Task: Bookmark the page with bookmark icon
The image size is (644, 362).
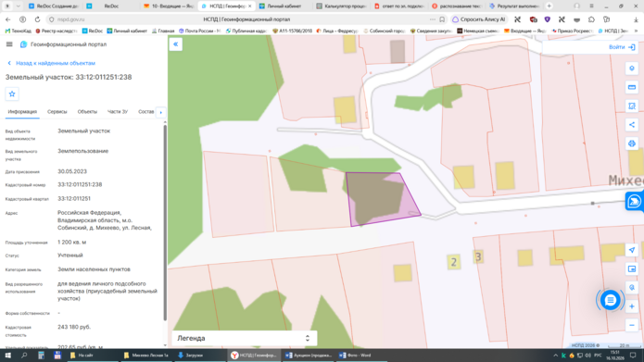Action: coord(442,19)
